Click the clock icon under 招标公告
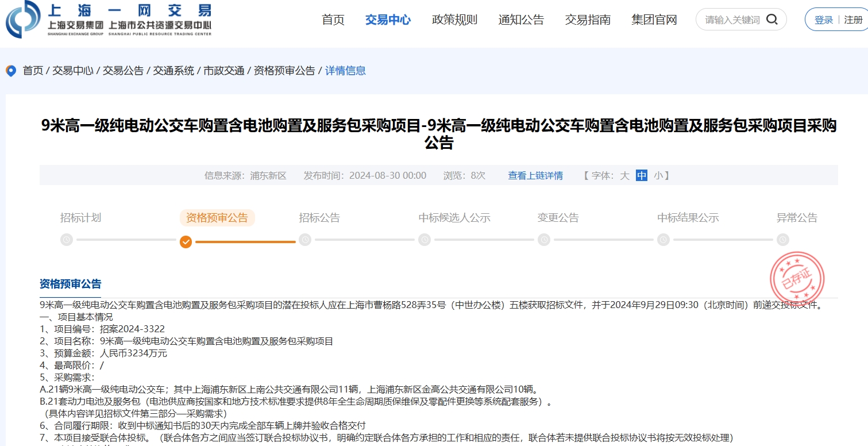 (x=305, y=240)
